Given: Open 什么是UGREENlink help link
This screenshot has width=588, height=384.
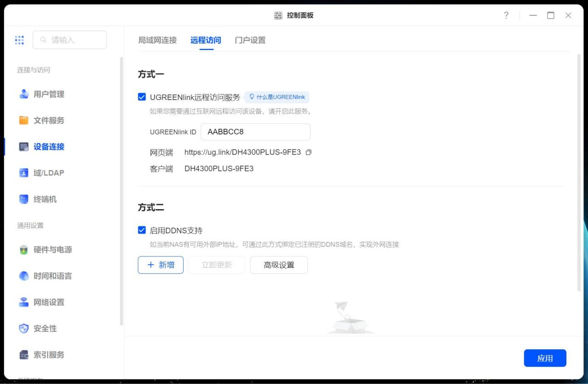Looking at the screenshot, I should pyautogui.click(x=277, y=97).
